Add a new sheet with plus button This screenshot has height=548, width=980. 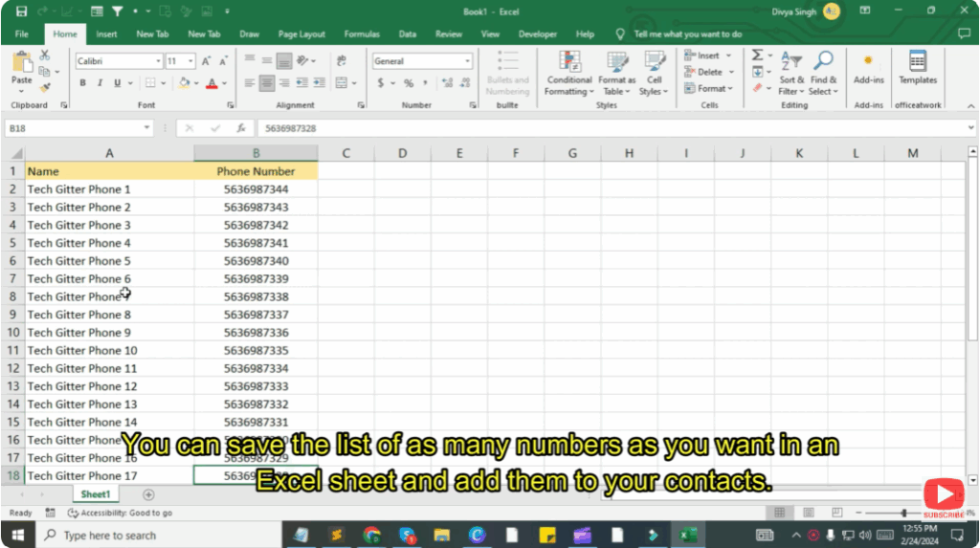coord(148,494)
